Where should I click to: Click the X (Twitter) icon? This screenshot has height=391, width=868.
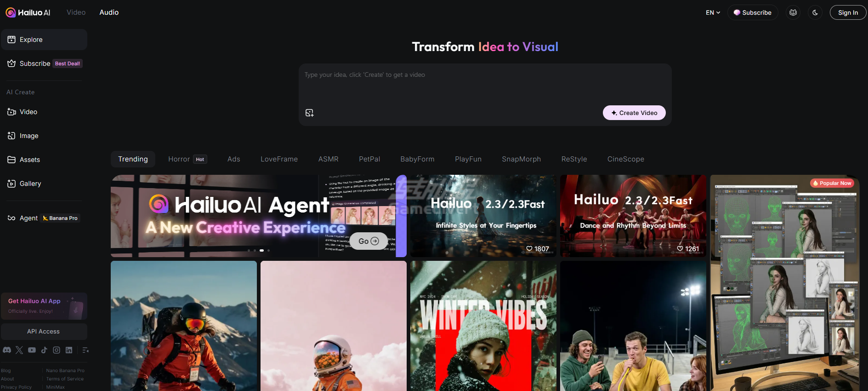coord(19,350)
